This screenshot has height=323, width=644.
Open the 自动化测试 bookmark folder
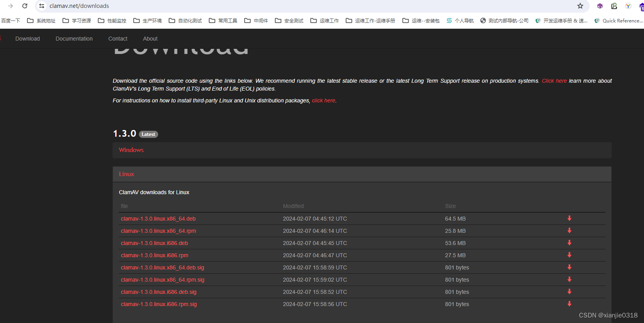pyautogui.click(x=185, y=20)
